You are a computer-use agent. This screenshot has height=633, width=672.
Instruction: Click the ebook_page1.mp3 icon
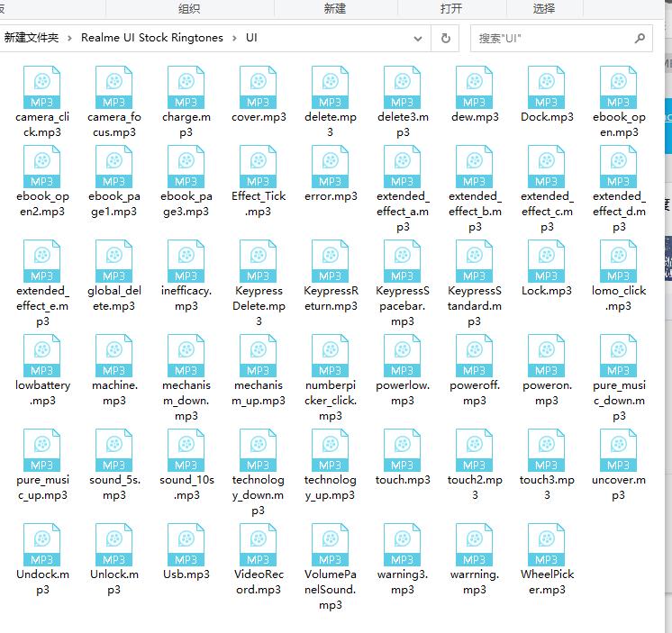tap(114, 167)
